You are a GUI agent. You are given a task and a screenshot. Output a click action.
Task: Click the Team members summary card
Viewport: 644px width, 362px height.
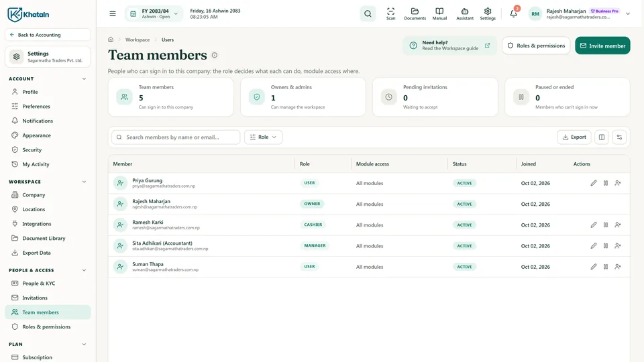tap(171, 97)
